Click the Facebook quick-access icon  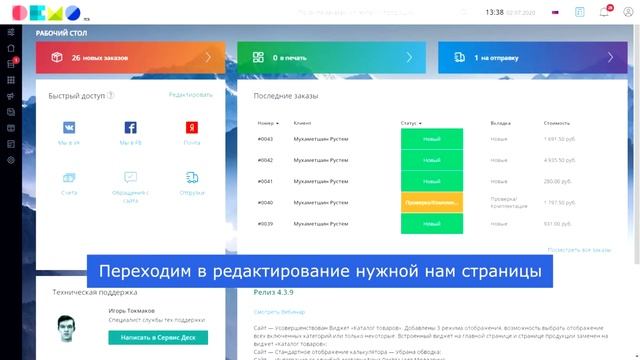[x=131, y=128]
